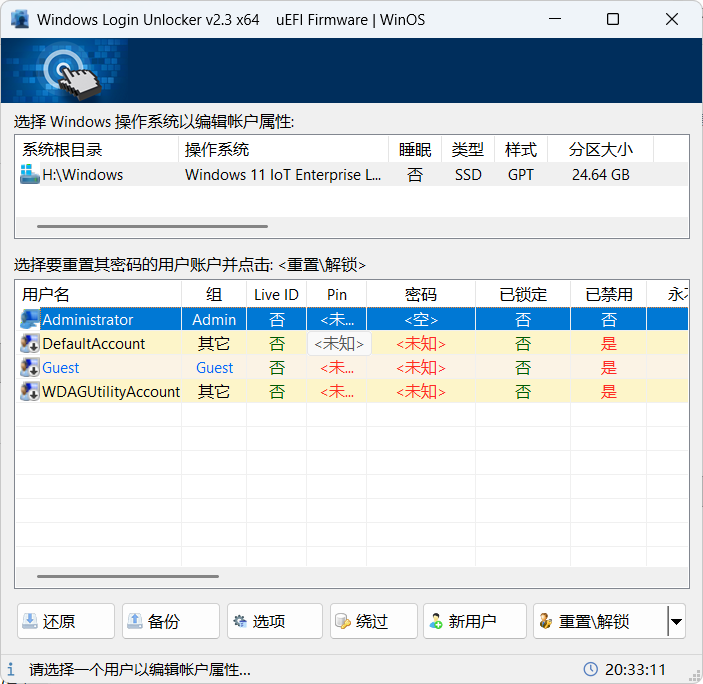Click the clock icon beside 20:33:11

click(x=590, y=669)
